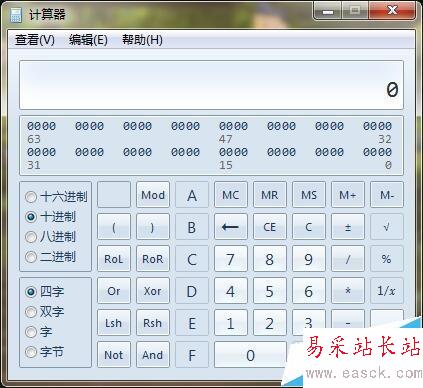Click the calculator result display field
The height and width of the screenshot is (388, 423).
coord(211,85)
